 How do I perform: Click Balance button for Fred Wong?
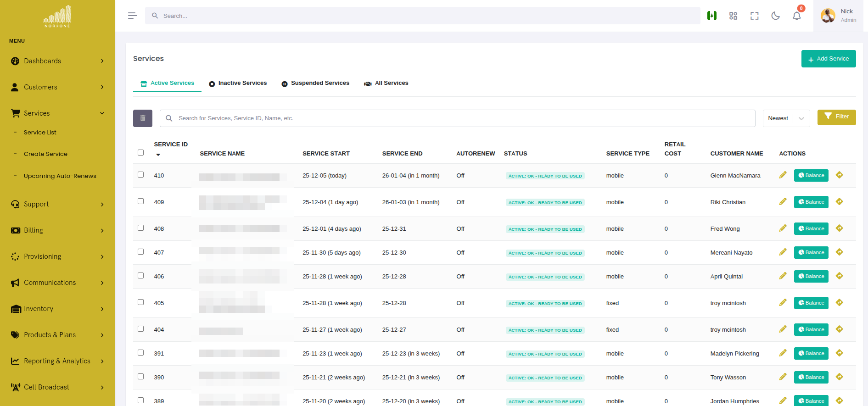811,228
